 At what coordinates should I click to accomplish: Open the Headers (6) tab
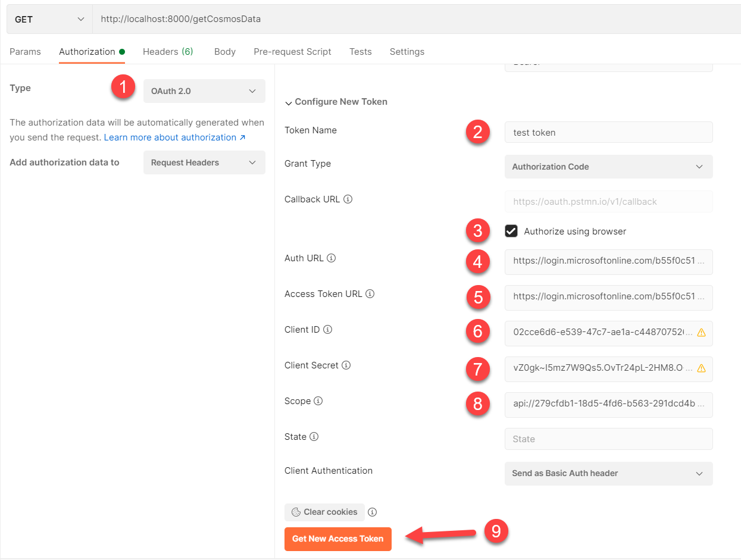click(168, 52)
